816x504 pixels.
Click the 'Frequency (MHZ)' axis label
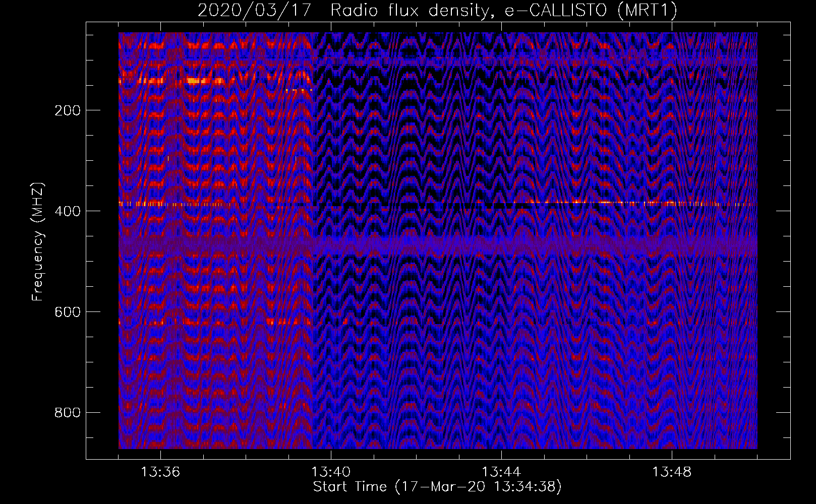[37, 242]
